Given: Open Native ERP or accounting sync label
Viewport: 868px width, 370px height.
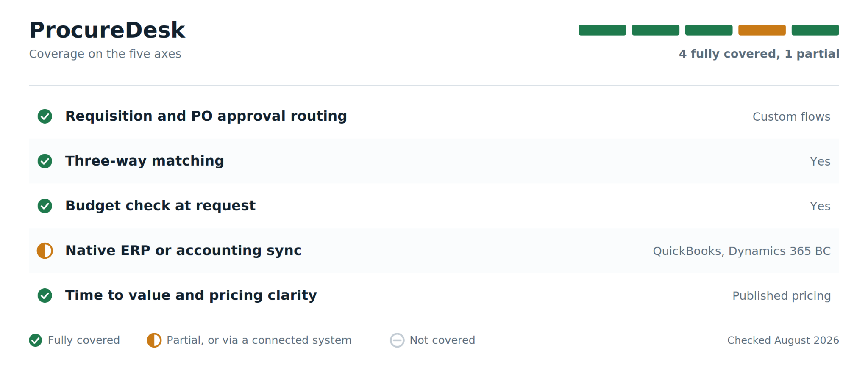Looking at the screenshot, I should click(184, 251).
